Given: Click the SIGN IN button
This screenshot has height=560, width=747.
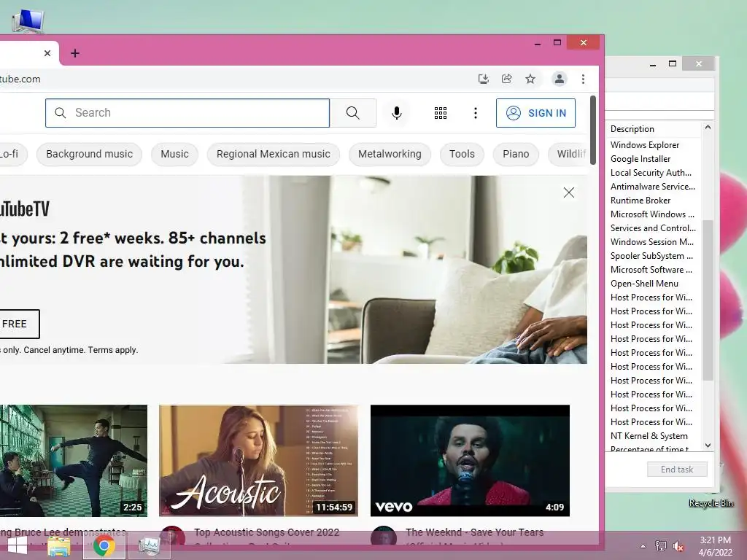Looking at the screenshot, I should [535, 113].
